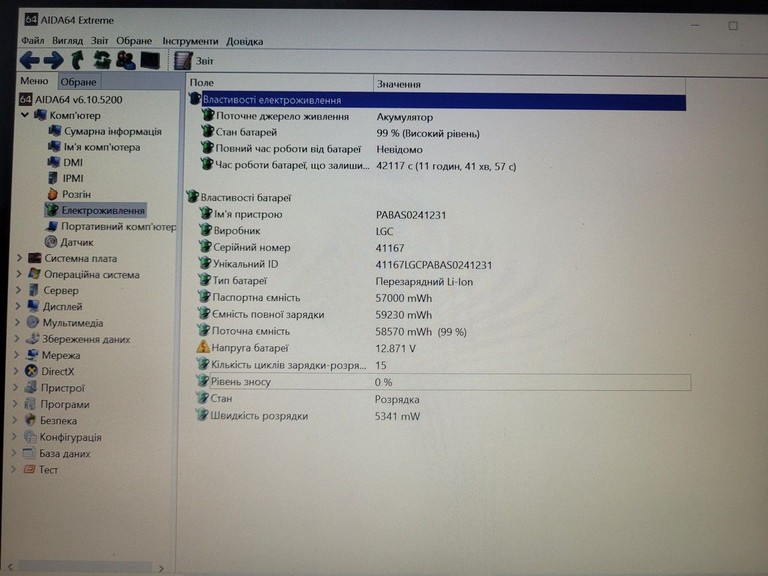Open the Довідка menu
The image size is (768, 576).
pos(244,42)
